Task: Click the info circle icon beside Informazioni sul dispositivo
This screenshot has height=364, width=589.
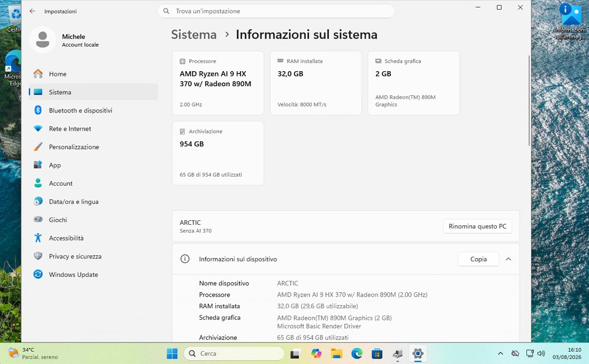Action: (x=185, y=259)
